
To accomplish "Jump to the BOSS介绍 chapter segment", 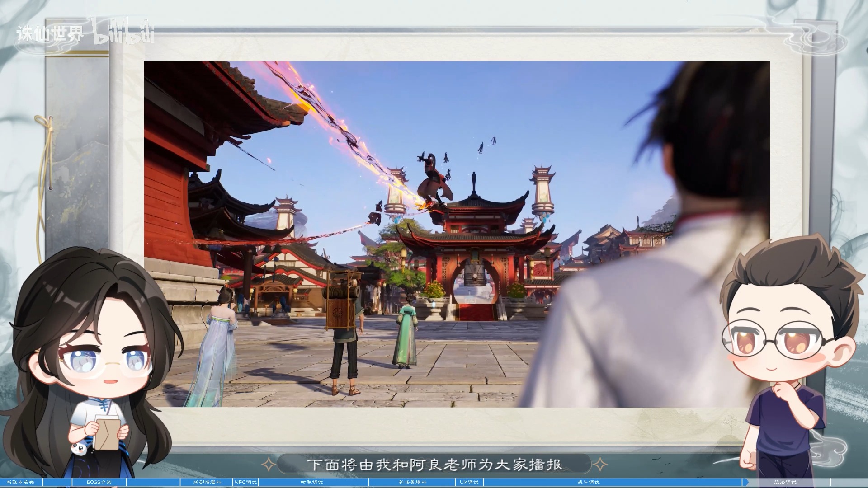I will pyautogui.click(x=99, y=482).
